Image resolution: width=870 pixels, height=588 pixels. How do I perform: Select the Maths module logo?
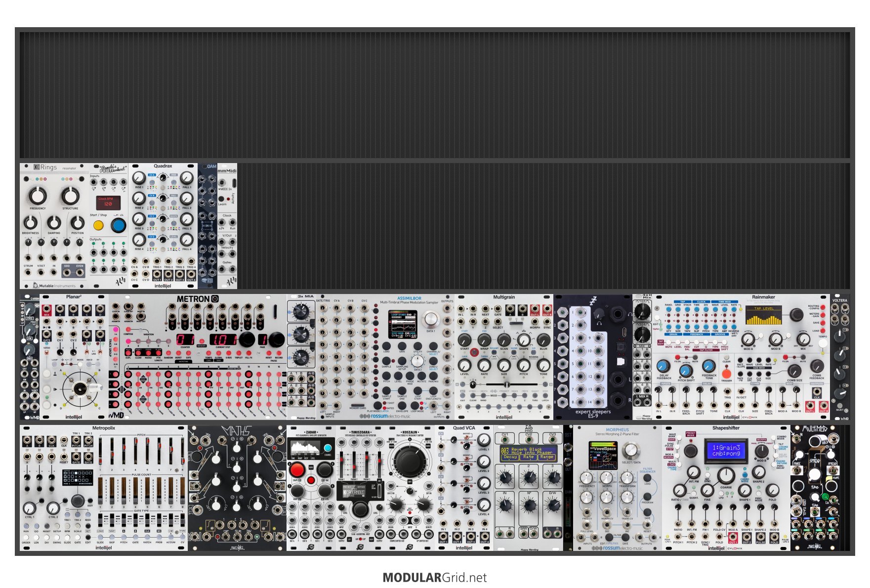click(x=236, y=431)
